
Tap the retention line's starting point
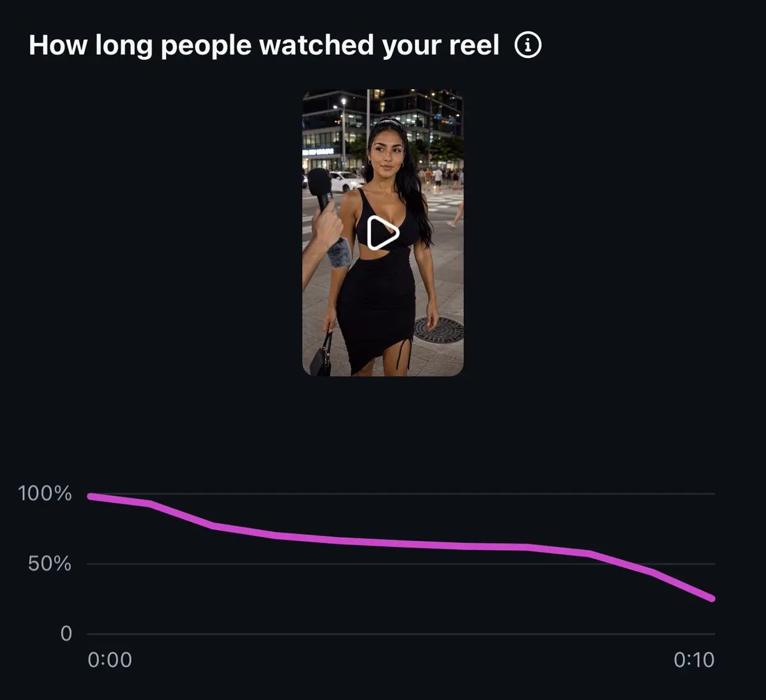(x=90, y=496)
